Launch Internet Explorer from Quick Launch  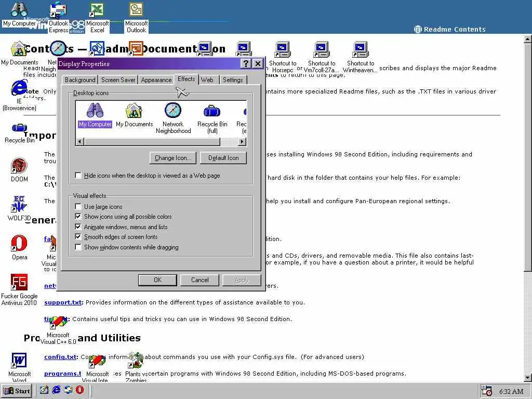(x=56, y=390)
